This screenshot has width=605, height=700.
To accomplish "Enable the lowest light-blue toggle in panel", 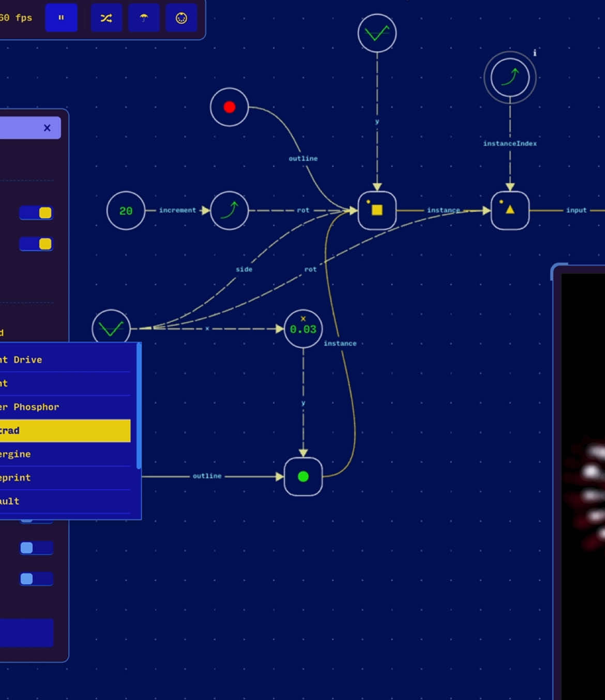I will (x=36, y=579).
